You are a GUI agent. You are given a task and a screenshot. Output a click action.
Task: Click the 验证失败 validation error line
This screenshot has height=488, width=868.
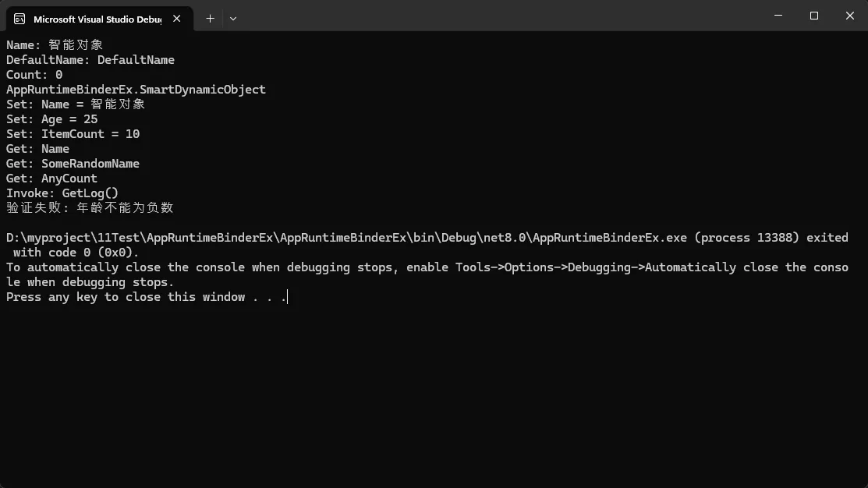(90, 208)
